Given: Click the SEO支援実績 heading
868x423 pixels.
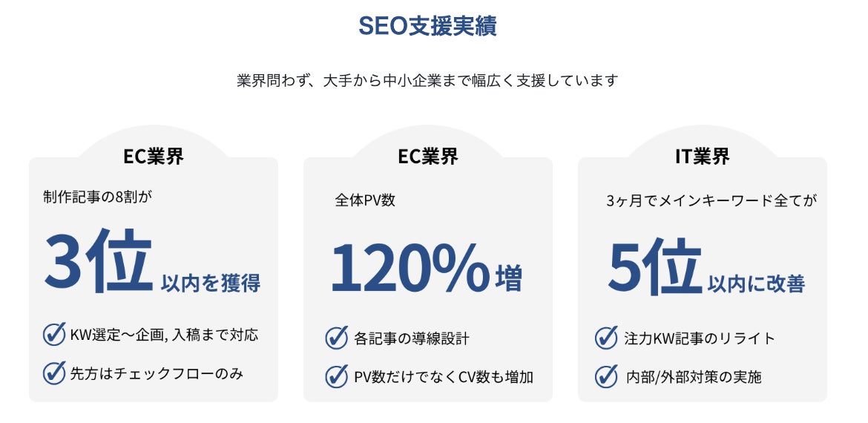Looking at the screenshot, I should point(427,26).
